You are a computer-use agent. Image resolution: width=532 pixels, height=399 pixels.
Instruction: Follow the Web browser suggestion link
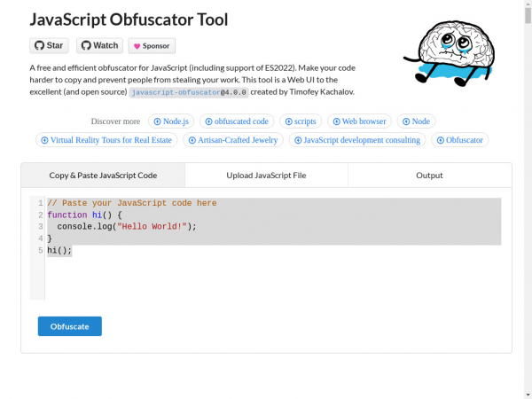click(x=359, y=121)
